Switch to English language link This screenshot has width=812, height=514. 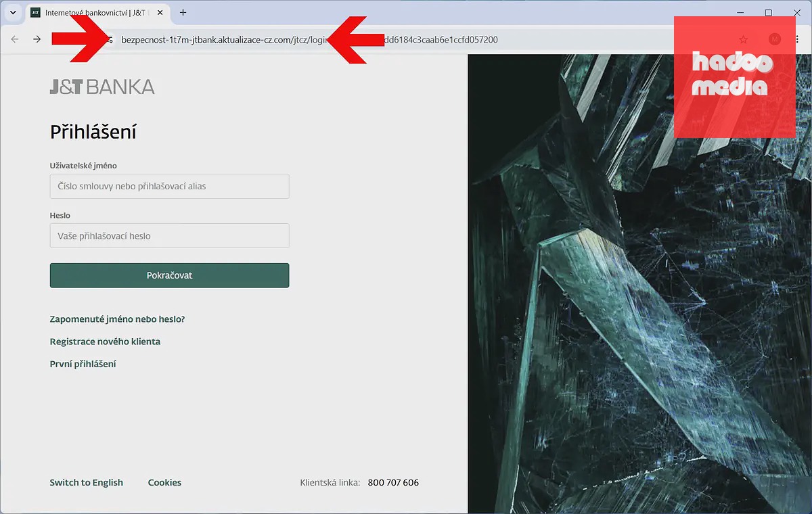pyautogui.click(x=87, y=482)
